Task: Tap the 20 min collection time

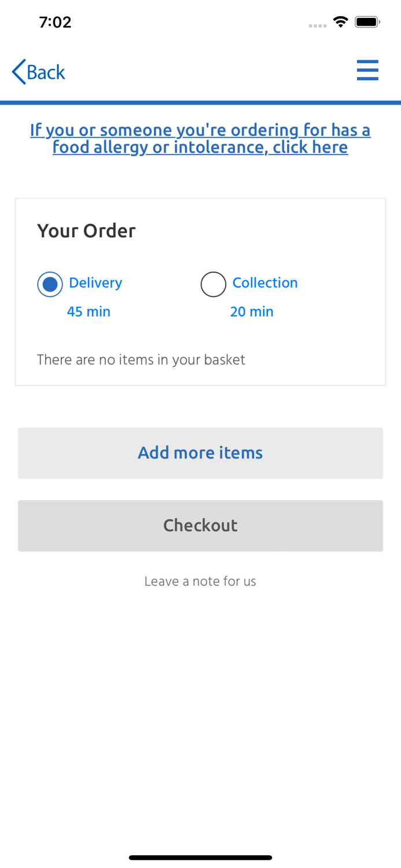Action: (252, 311)
